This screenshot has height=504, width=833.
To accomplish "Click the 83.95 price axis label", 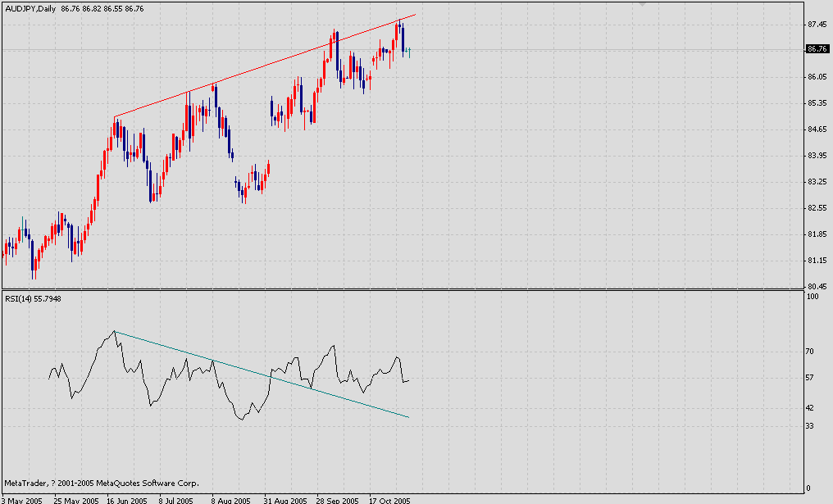I will coord(817,156).
